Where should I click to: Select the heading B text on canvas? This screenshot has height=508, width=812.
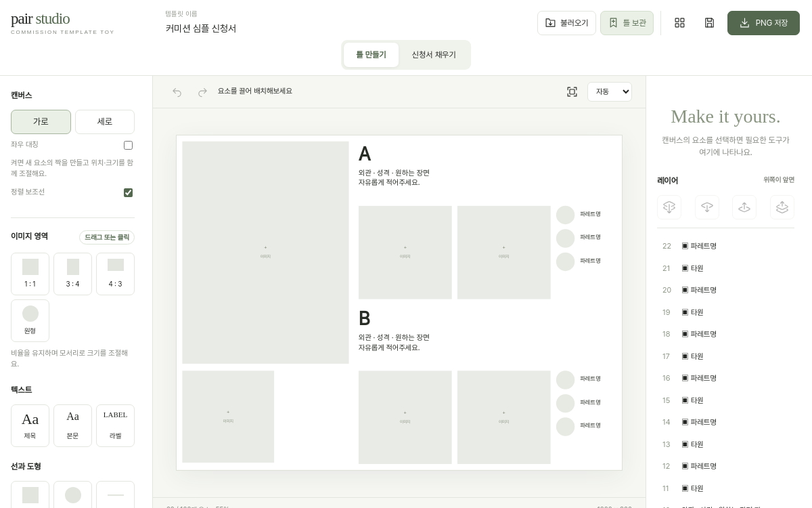pos(365,318)
